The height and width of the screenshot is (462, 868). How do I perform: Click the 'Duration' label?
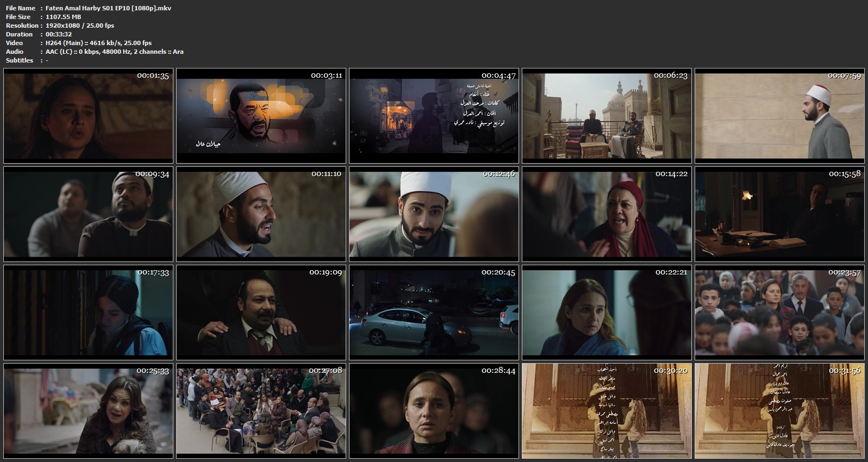pyautogui.click(x=20, y=34)
